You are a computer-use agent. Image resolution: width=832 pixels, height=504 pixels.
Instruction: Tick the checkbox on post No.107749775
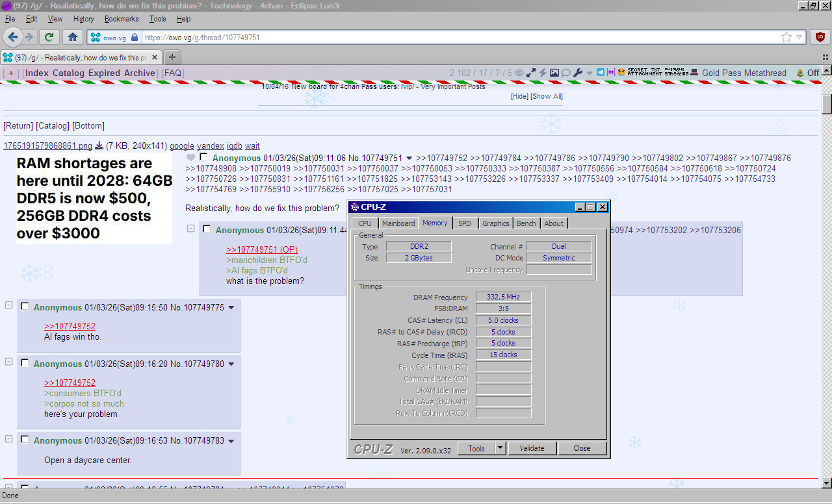pyautogui.click(x=25, y=307)
